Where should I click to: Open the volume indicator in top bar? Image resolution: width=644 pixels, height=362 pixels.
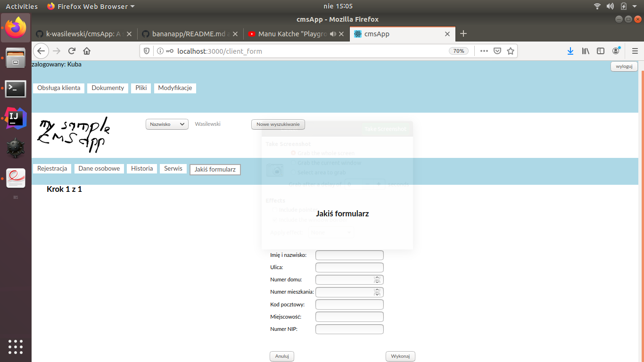pyautogui.click(x=610, y=6)
